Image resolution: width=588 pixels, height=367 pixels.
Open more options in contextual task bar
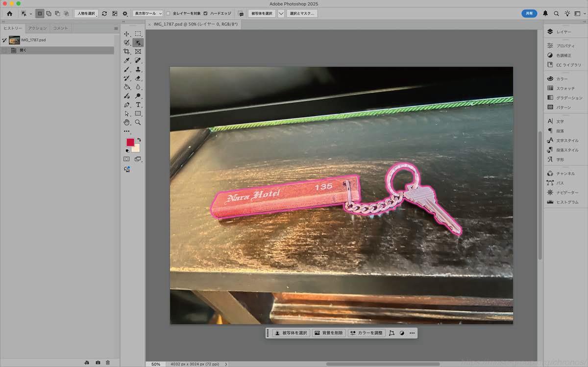pyautogui.click(x=412, y=333)
